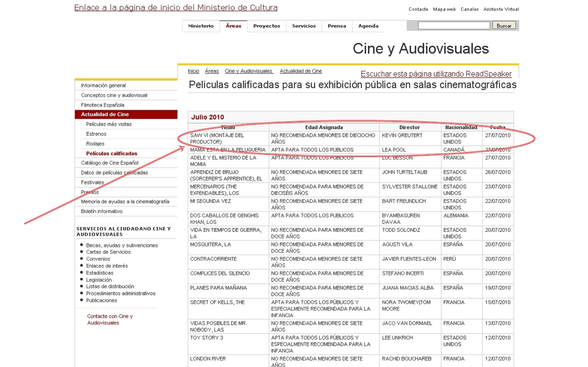Image resolution: width=588 pixels, height=367 pixels.
Task: Click the Edad Asignada column header
Action: [x=324, y=128]
